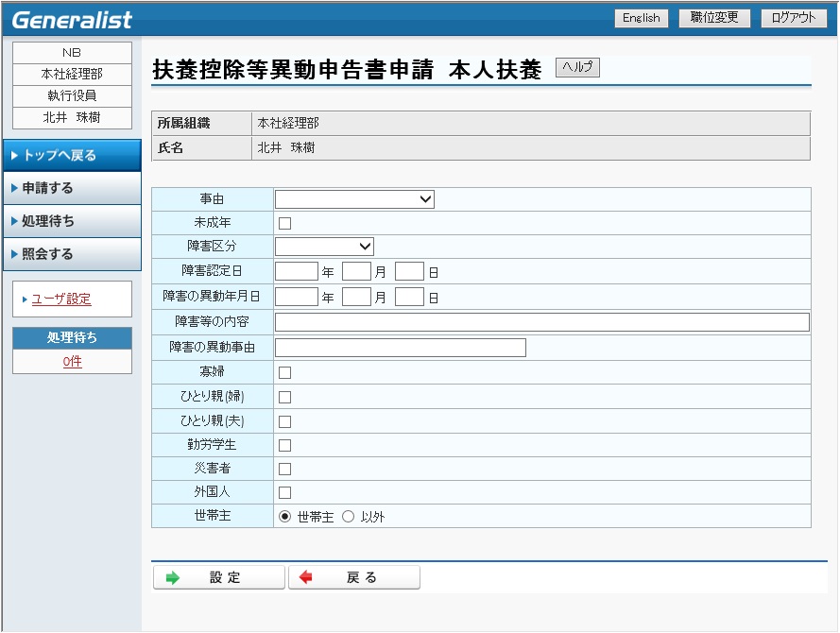
Task: Click the green arrow icon on 設定 button
Action: (x=173, y=578)
